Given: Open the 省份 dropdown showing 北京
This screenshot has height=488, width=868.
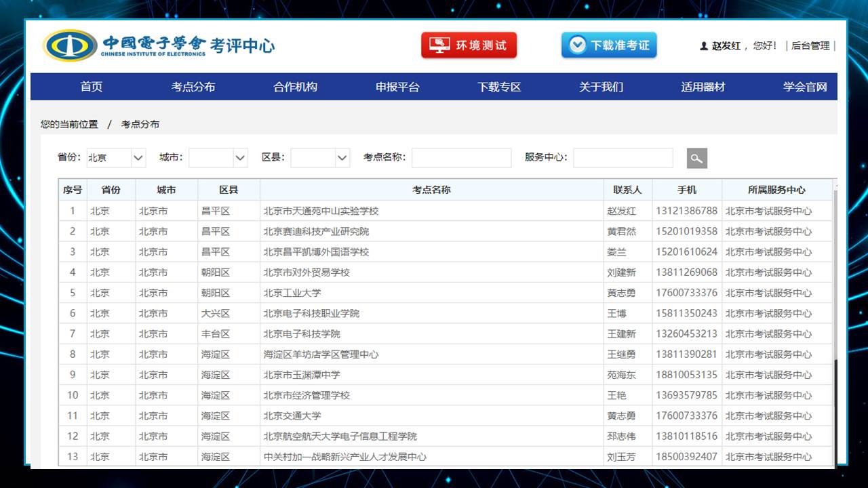Looking at the screenshot, I should click(116, 157).
